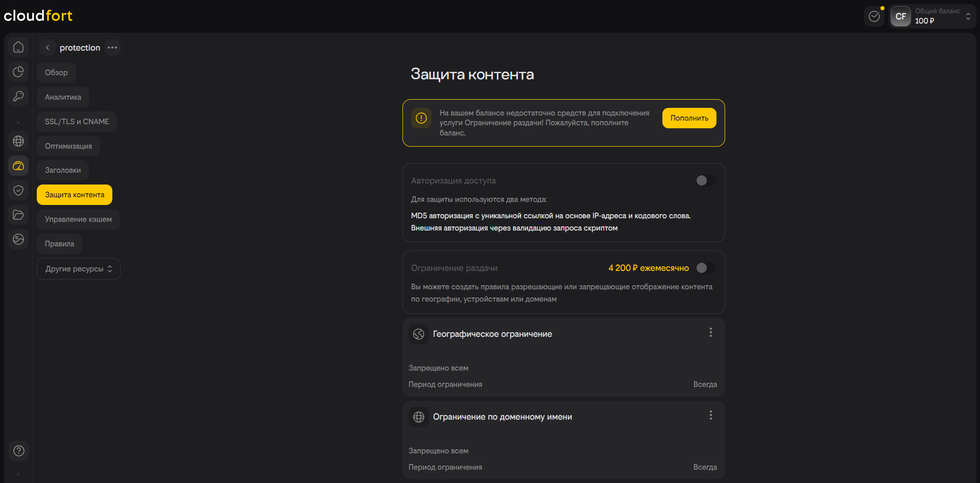This screenshot has height=483, width=980.
Task: Enable the Авторизация доступа toggle
Action: (x=705, y=180)
